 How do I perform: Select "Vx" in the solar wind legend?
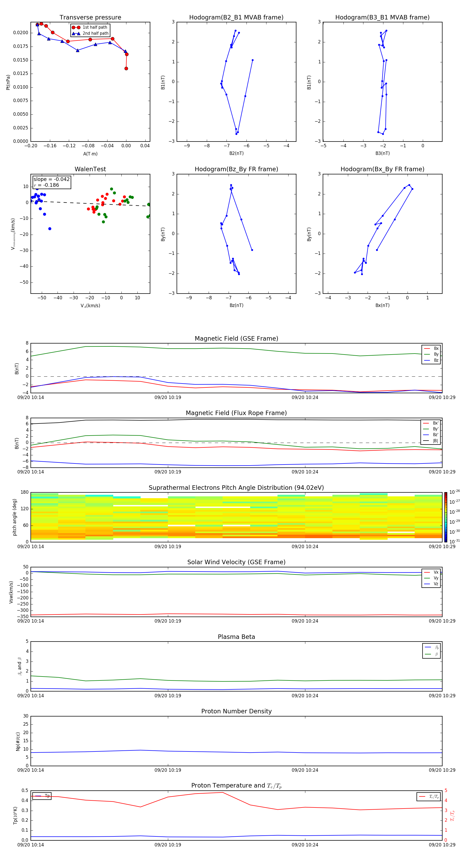[x=431, y=572]
